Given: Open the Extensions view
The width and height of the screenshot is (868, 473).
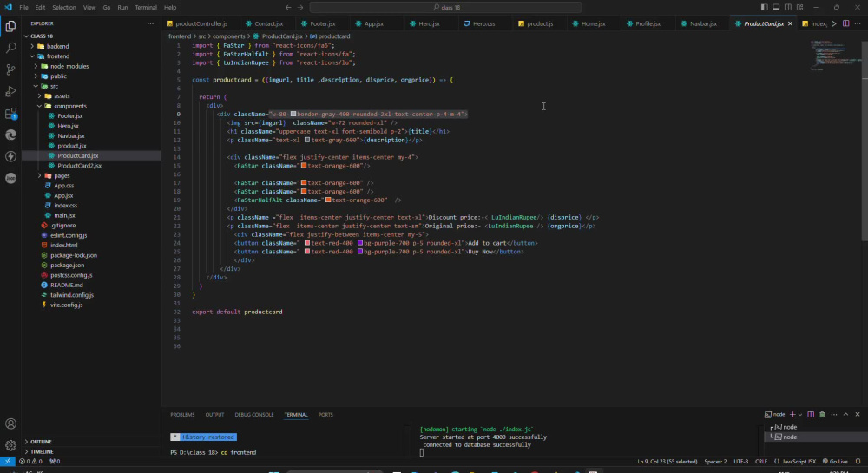Looking at the screenshot, I should pyautogui.click(x=10, y=114).
